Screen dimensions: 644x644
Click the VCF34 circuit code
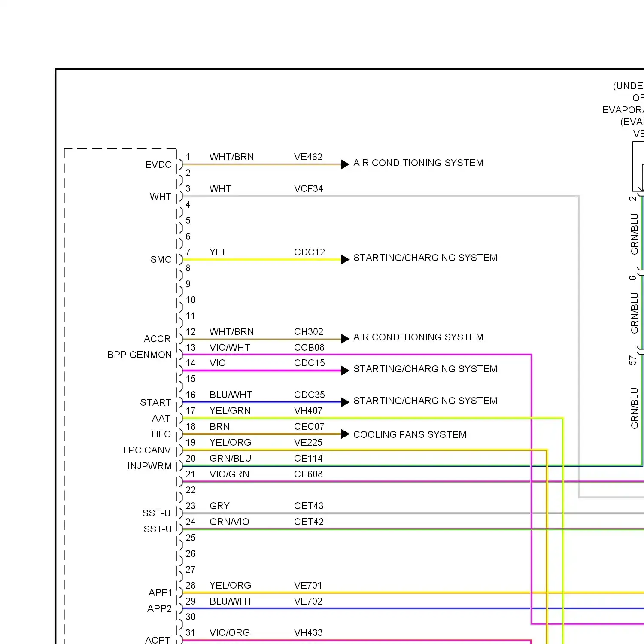click(308, 189)
